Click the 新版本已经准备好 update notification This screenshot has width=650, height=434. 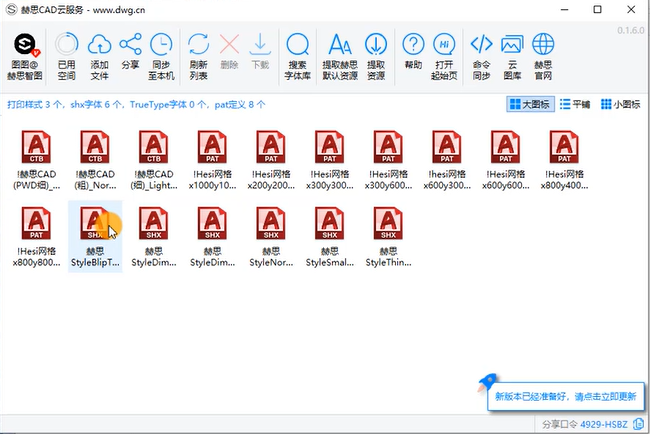566,397
